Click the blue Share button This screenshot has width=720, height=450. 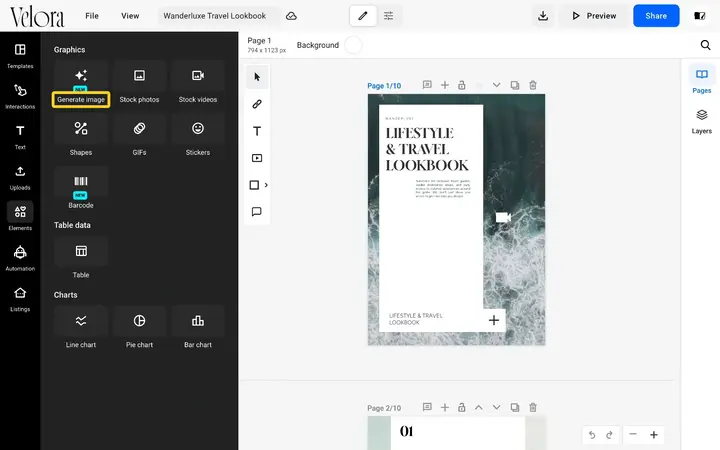click(656, 16)
